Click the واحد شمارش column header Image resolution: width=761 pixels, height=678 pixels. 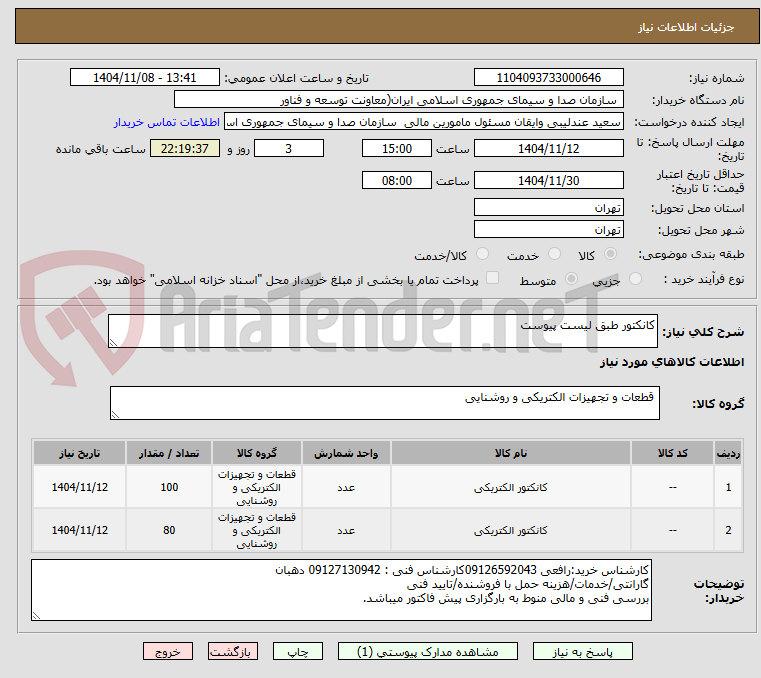coord(346,453)
